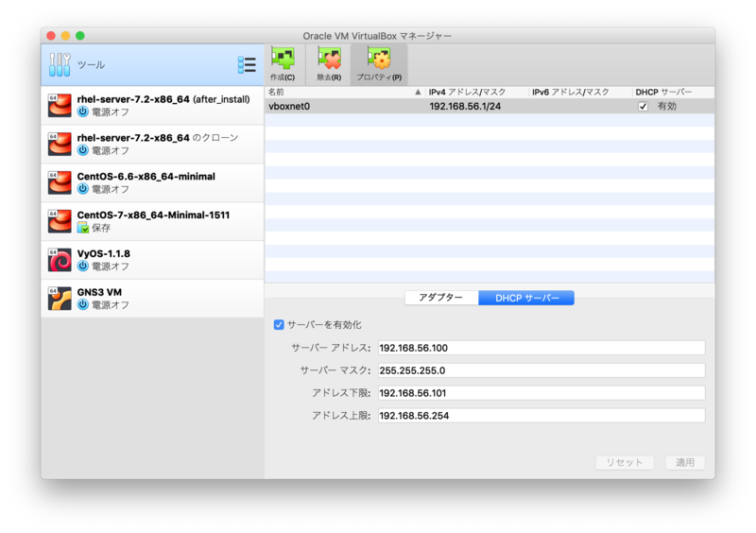Click power-off icon under rhel-server (after_install)

coord(83,112)
